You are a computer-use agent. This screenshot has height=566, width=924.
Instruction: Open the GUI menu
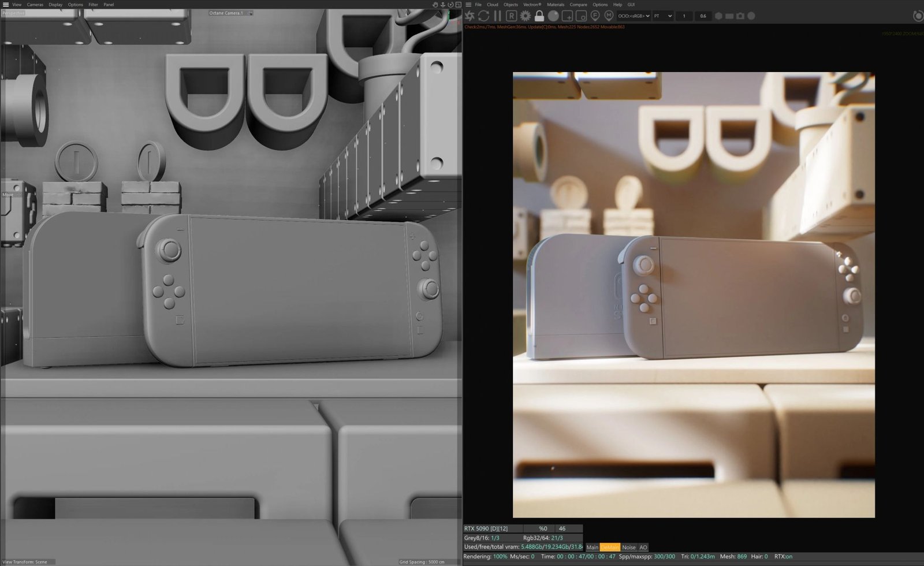[x=631, y=5]
